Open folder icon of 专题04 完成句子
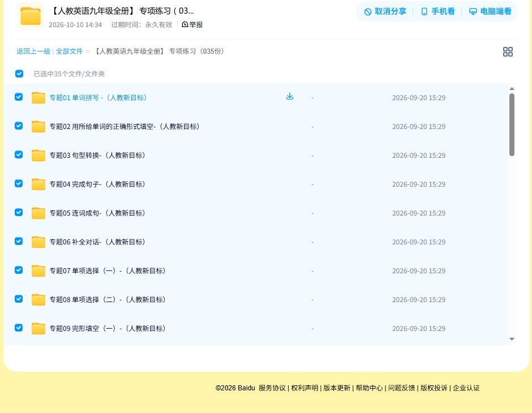Viewport: 532px width, 413px height. pyautogui.click(x=38, y=184)
